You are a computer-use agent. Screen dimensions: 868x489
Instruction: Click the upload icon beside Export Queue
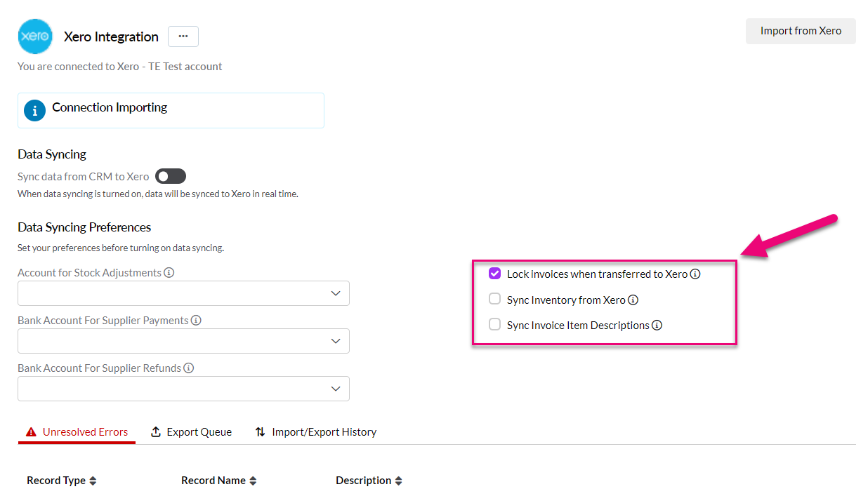click(x=156, y=431)
